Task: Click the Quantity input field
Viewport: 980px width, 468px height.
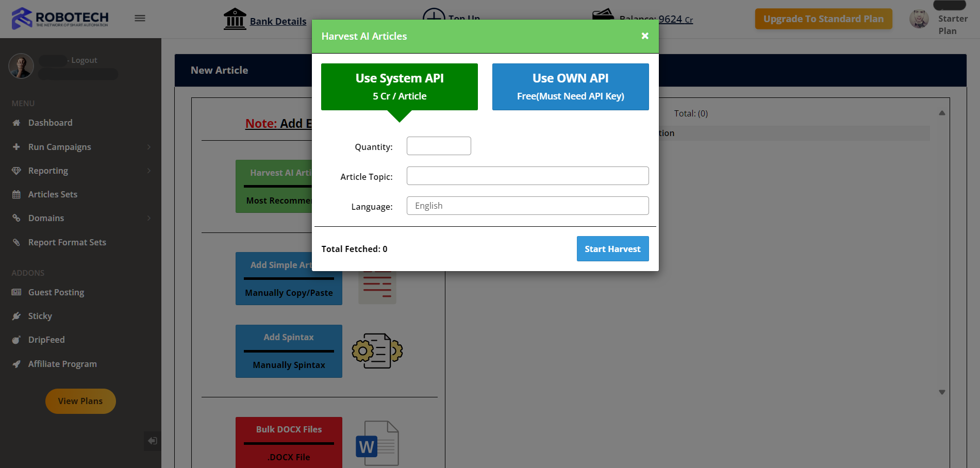Action: 438,146
